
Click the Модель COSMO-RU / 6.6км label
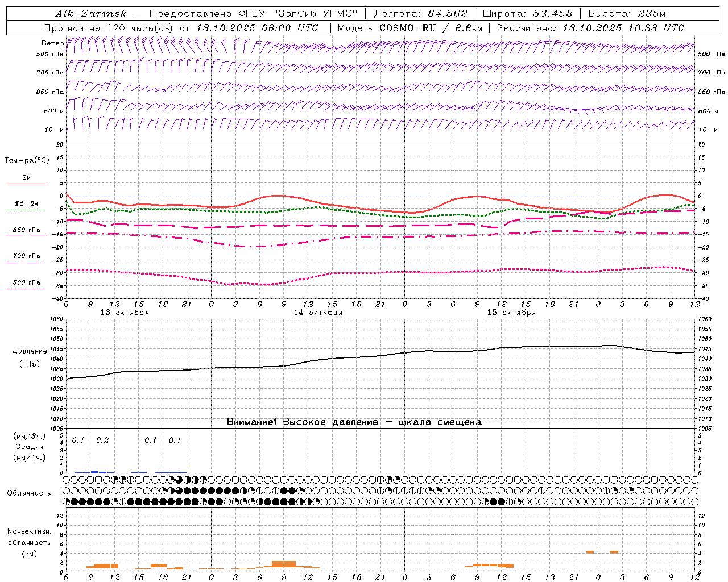410,28
